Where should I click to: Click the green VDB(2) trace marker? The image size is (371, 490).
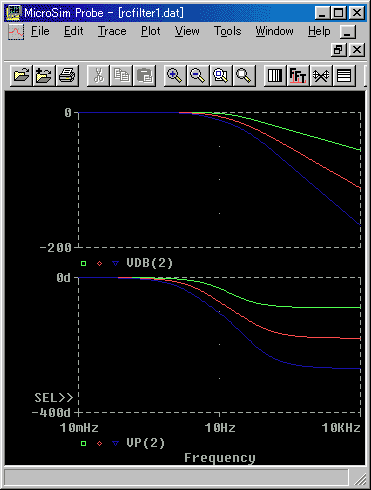[83, 263]
